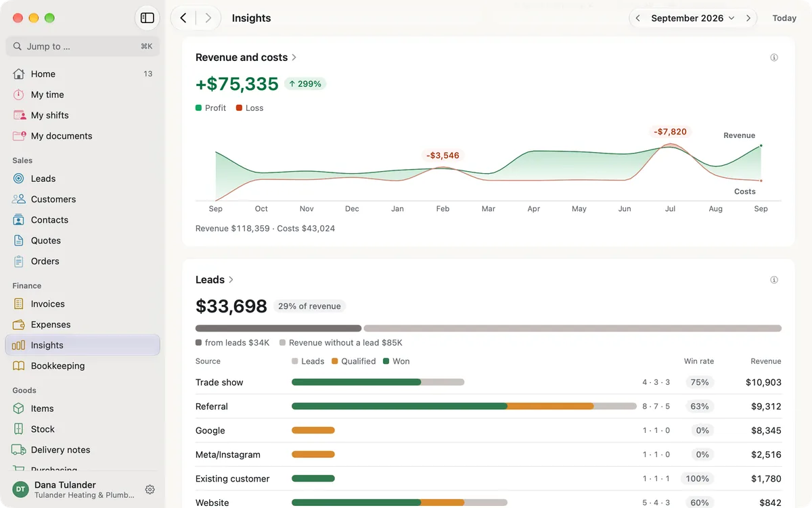Expand the Leads section chevron
This screenshot has width=812, height=508.
(231, 280)
